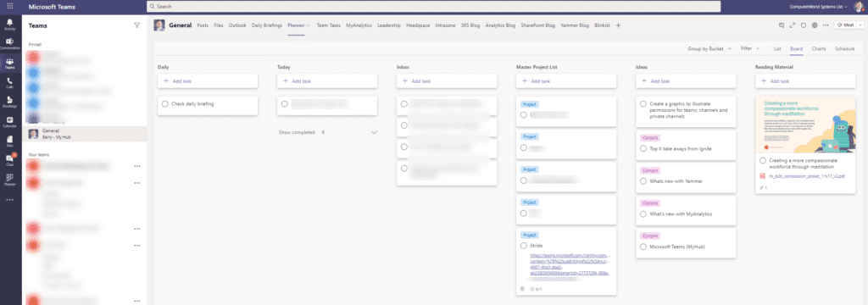Open the Filter dropdown
This screenshot has width=868, height=305.
[750, 48]
